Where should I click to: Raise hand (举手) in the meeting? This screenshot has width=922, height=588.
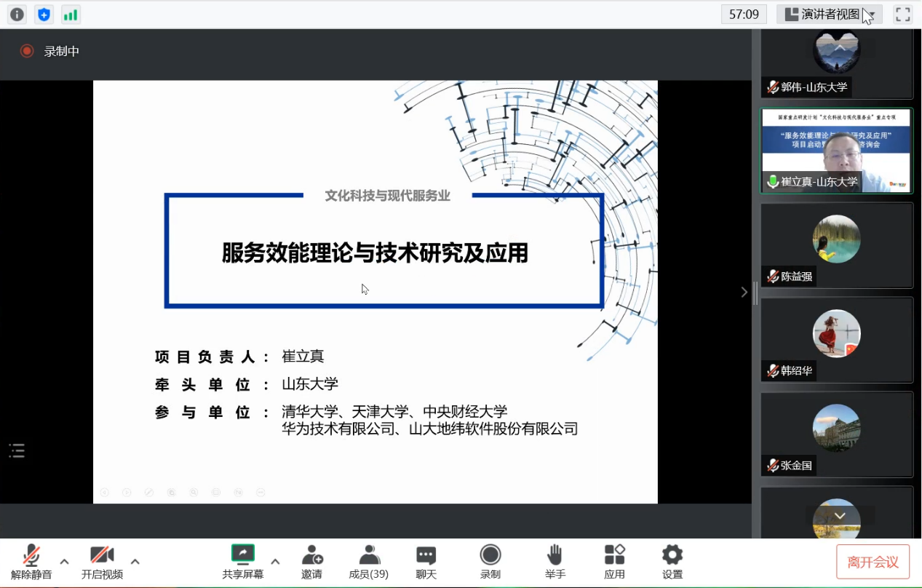click(x=555, y=562)
